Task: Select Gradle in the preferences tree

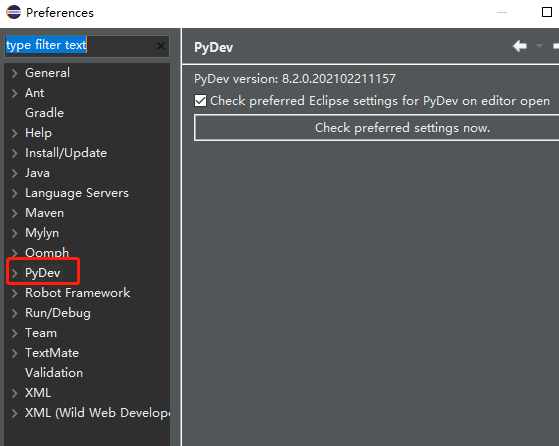Action: click(x=45, y=113)
